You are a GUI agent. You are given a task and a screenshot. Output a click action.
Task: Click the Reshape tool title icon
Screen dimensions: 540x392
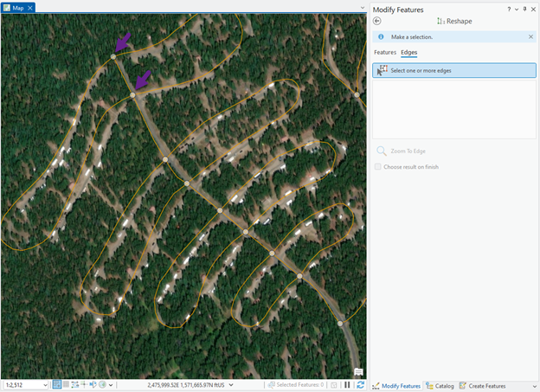point(440,21)
